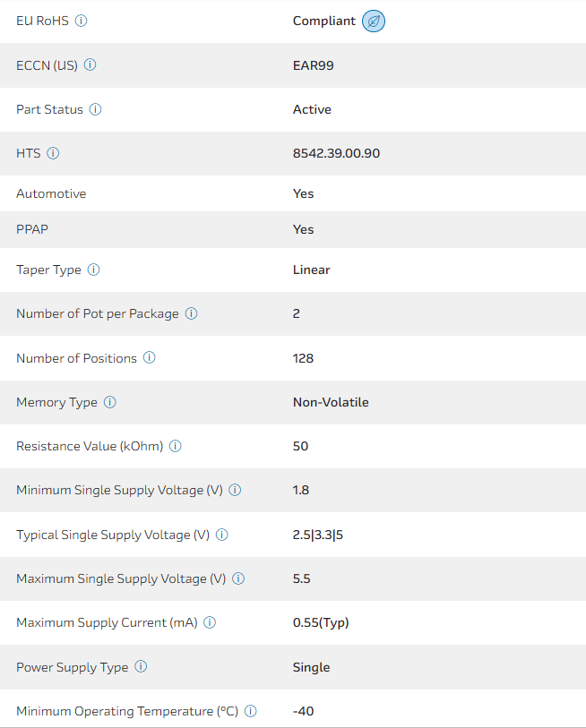The image size is (586, 728).
Task: Click Maximum Supply Current info icon
Action: [x=211, y=622]
